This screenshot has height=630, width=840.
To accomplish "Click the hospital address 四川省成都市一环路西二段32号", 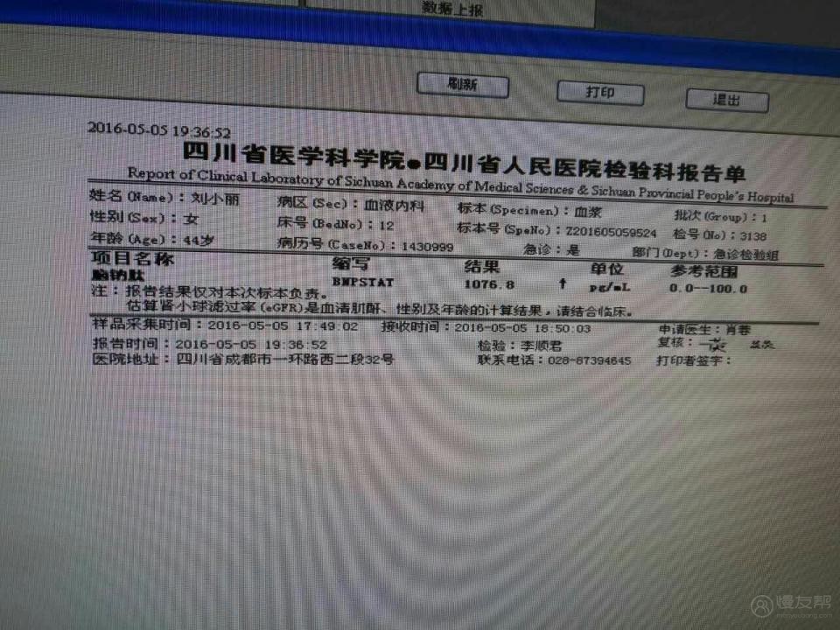I will [x=285, y=359].
